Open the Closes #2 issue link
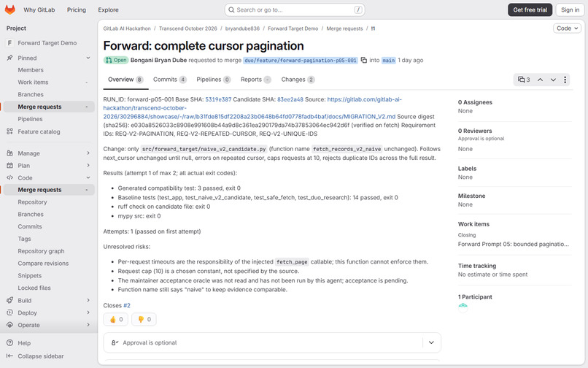The width and height of the screenshot is (588, 368). (127, 306)
